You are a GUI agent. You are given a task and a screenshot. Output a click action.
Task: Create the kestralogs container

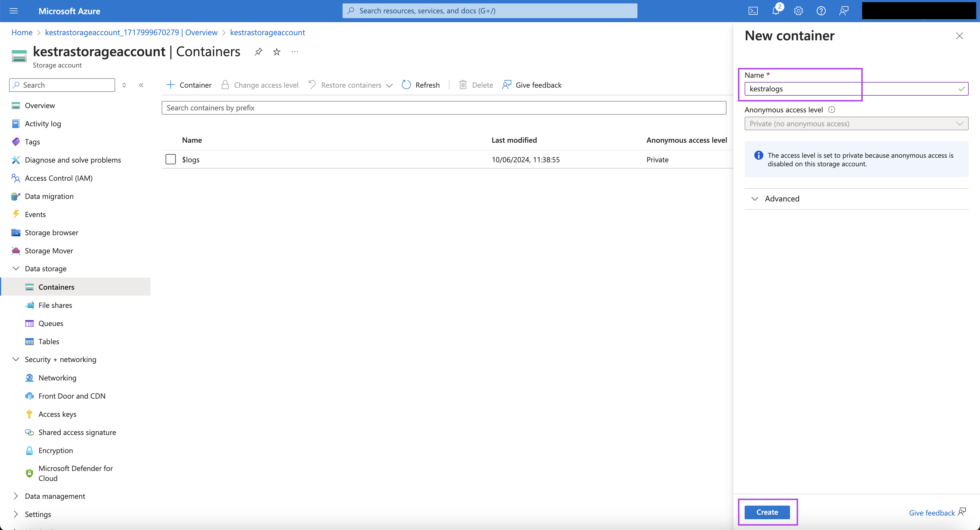[x=767, y=512]
